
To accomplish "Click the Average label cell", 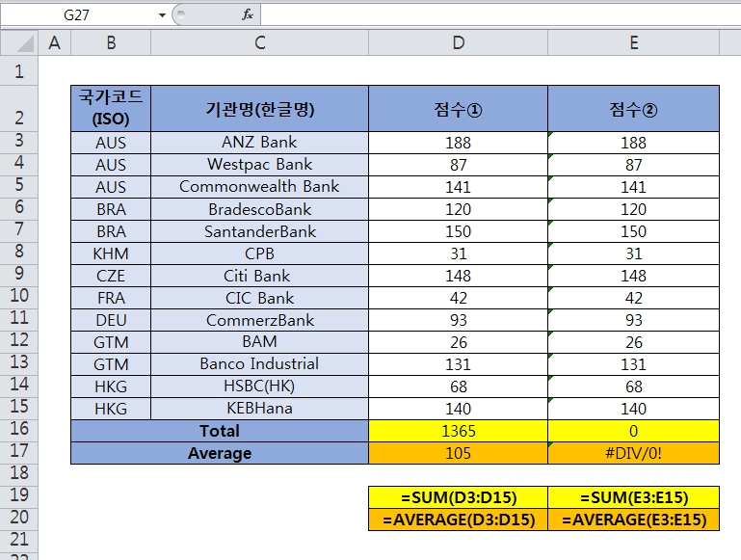I will 220,453.
